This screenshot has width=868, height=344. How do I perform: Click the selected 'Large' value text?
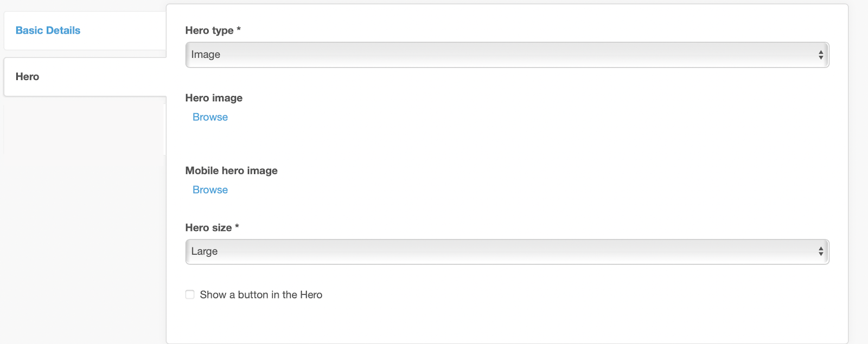coord(205,251)
